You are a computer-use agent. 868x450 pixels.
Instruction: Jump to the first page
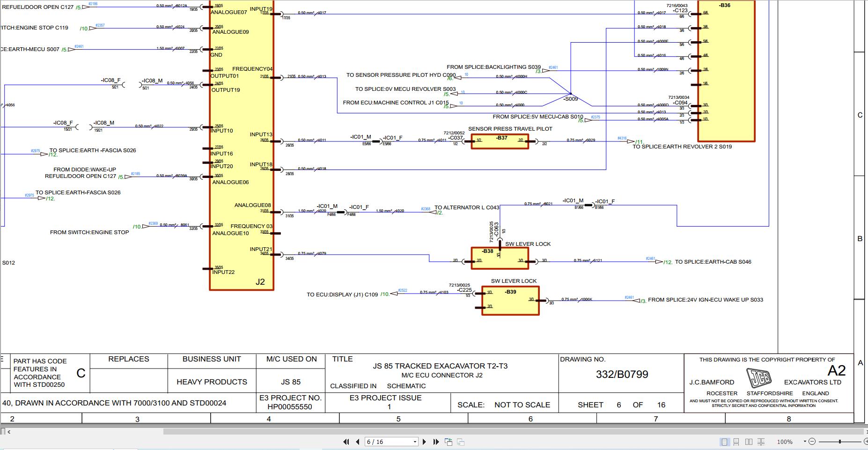coord(346,442)
